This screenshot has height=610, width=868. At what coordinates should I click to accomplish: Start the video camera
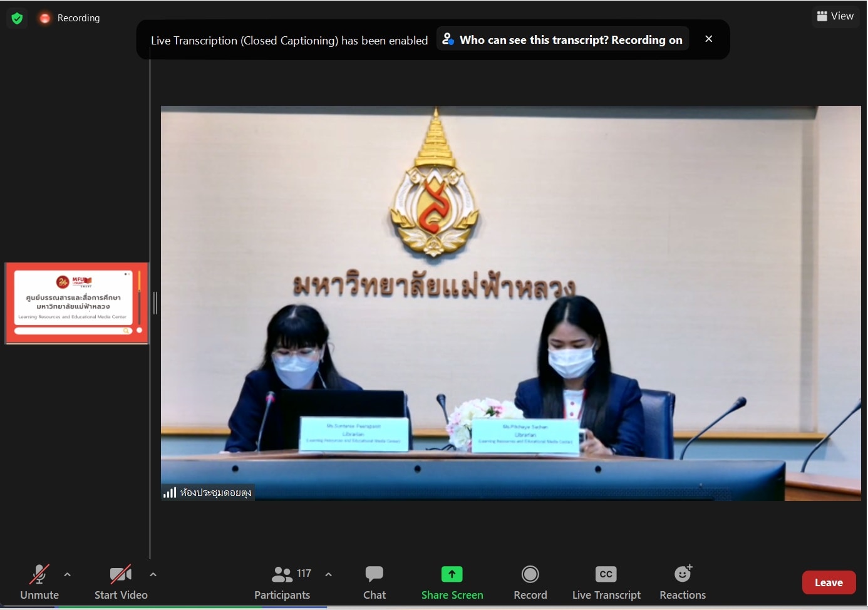pyautogui.click(x=121, y=582)
